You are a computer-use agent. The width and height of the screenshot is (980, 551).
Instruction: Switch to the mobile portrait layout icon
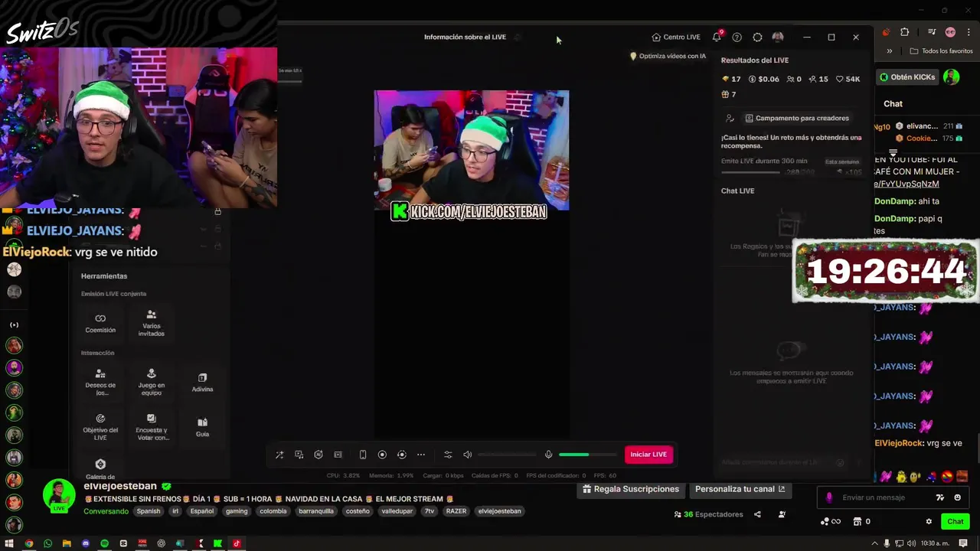click(x=363, y=455)
